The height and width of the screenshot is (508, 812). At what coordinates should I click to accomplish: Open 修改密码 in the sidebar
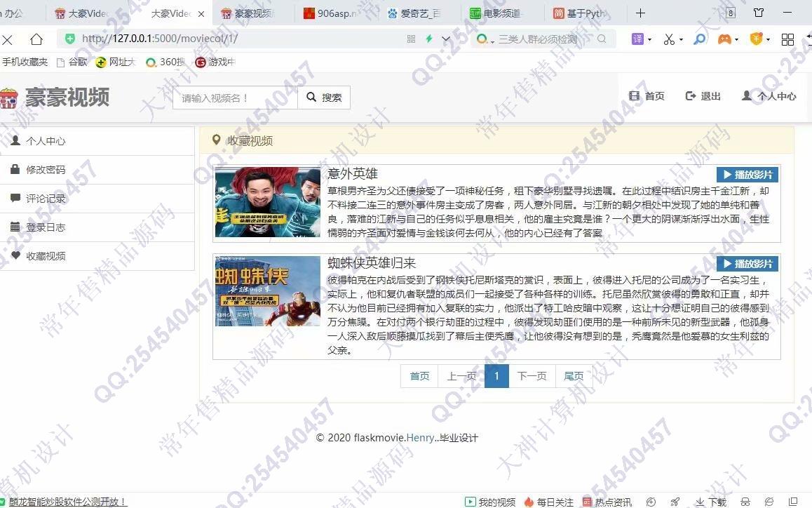pos(97,170)
